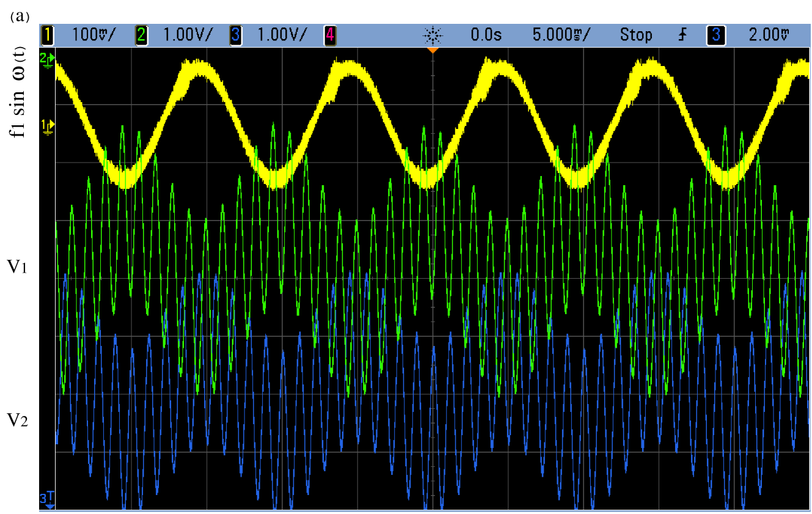Image resolution: width=812 pixels, height=514 pixels.
Task: Click the 2.00 trigger level value
Action: click(769, 35)
